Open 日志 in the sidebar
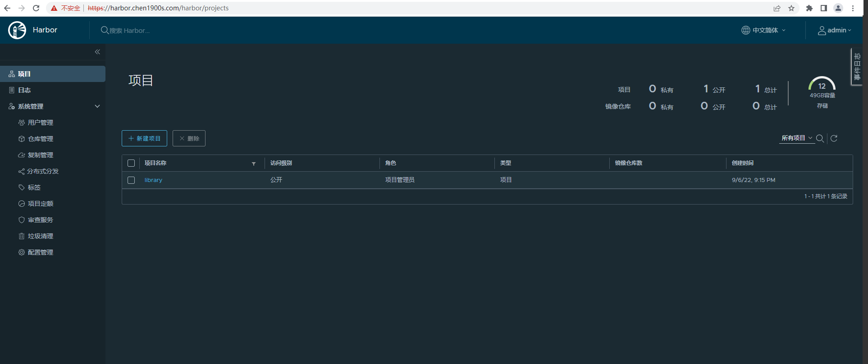 click(x=24, y=90)
